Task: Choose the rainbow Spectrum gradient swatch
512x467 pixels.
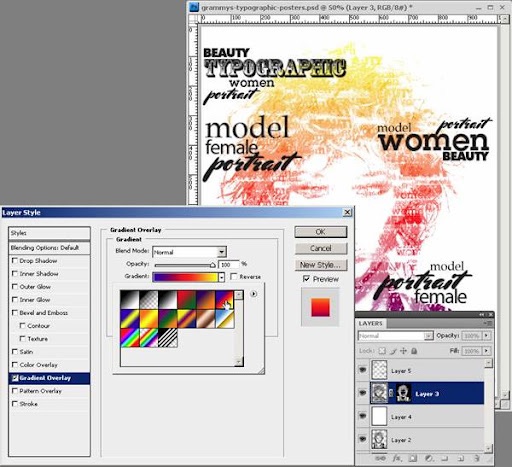Action: click(x=130, y=338)
